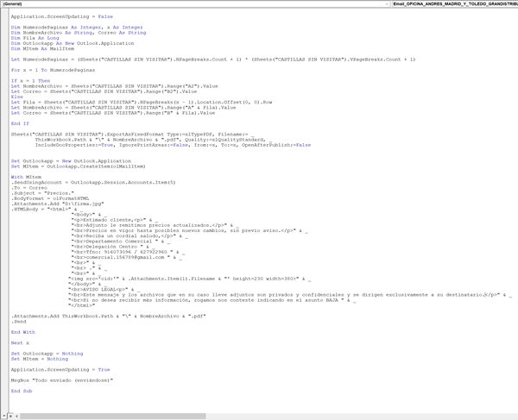Click 'Este mensaje y los archivos' line
The image size is (518, 420).
(x=290, y=295)
